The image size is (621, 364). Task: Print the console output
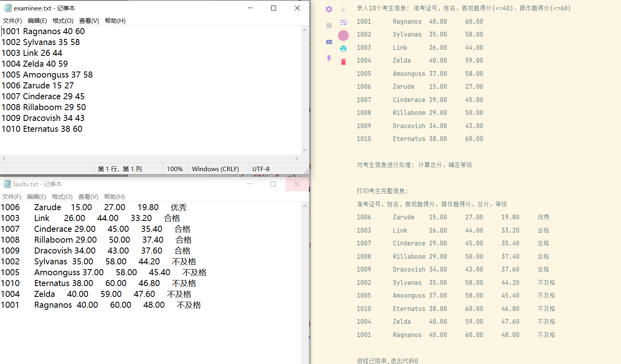click(x=343, y=49)
